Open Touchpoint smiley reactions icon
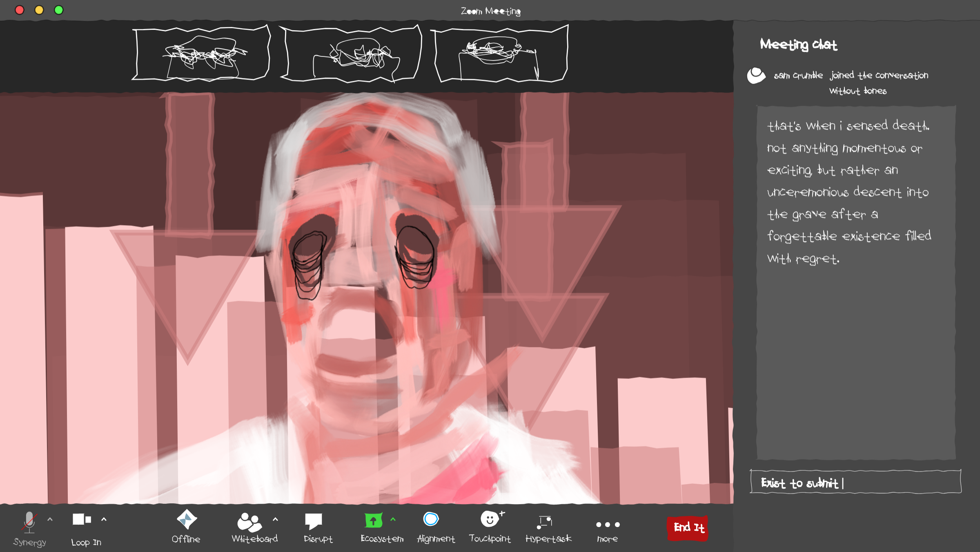Screen dimensions: 980x552 click(x=490, y=519)
